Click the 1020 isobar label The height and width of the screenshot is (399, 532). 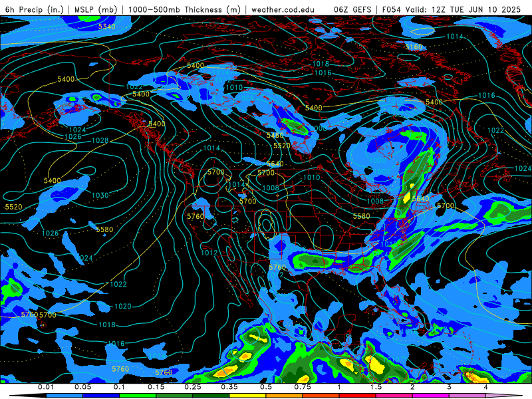(x=123, y=307)
